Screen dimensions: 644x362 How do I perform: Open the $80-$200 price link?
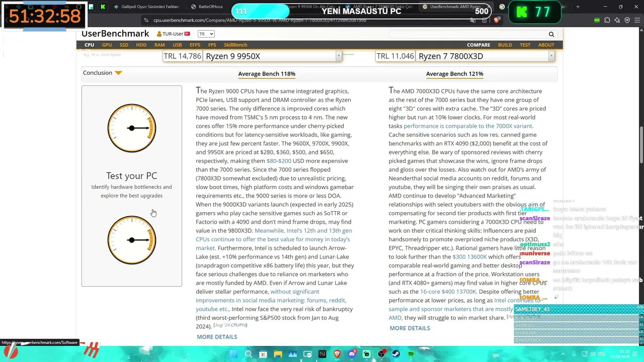(279, 161)
